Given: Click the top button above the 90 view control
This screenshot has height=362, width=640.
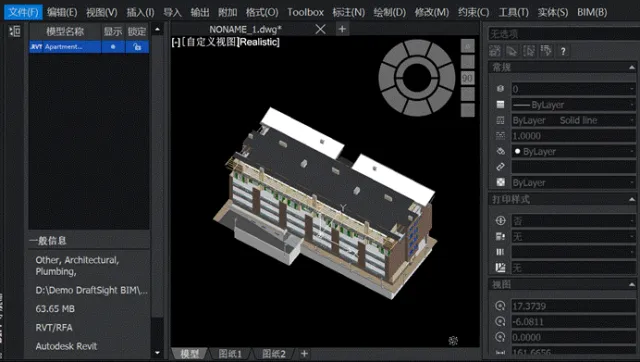Looking at the screenshot, I should tap(467, 46).
